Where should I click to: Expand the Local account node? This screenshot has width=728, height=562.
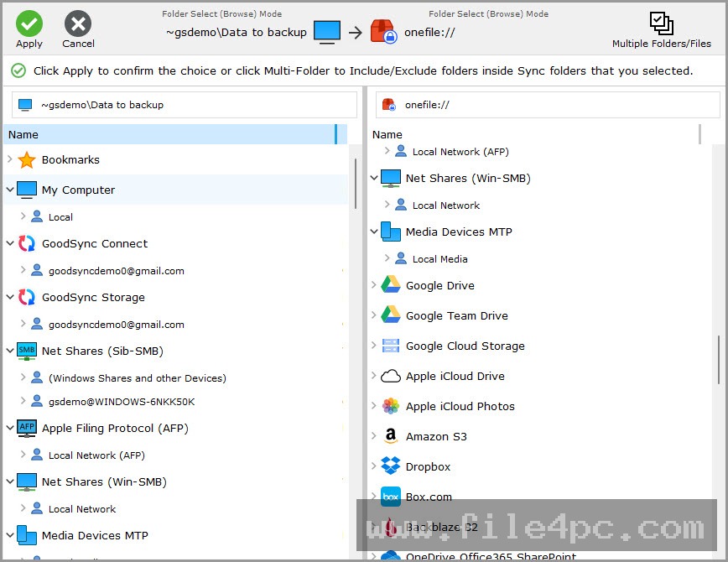[x=23, y=216]
